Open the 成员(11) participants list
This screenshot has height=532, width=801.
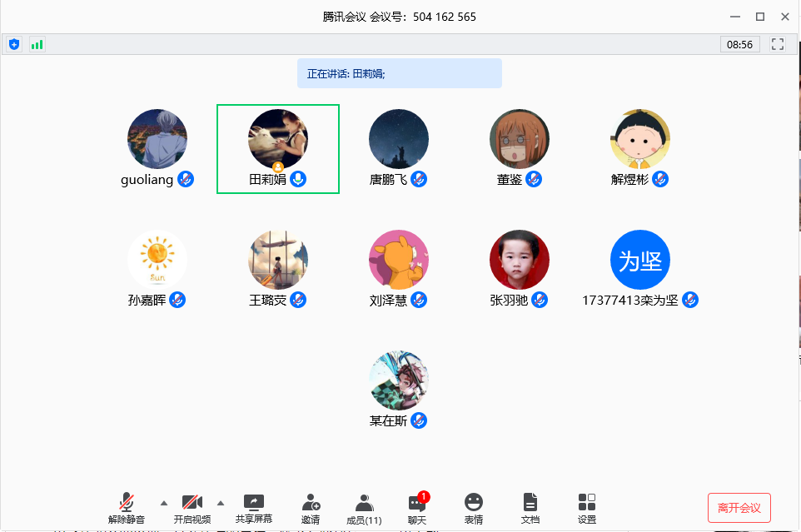point(364,502)
